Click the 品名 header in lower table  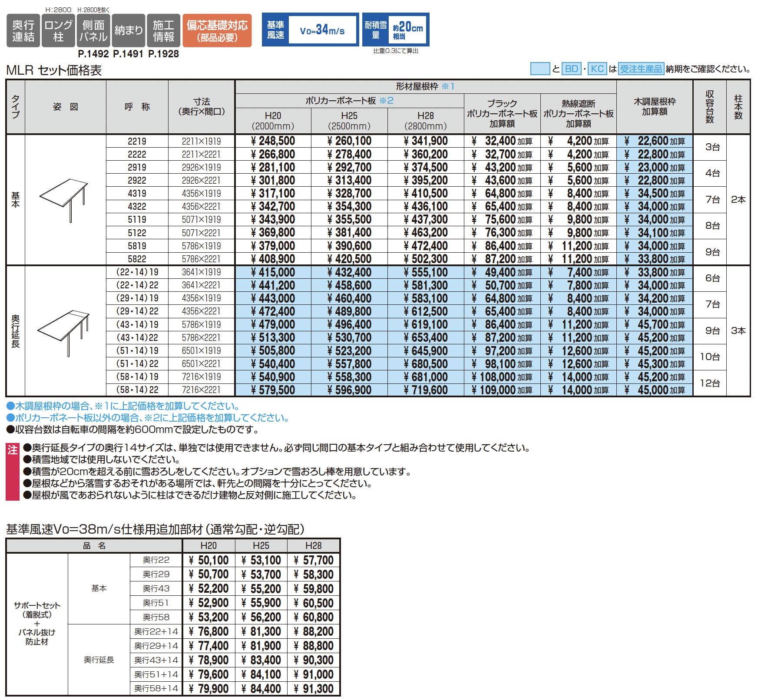tap(94, 546)
